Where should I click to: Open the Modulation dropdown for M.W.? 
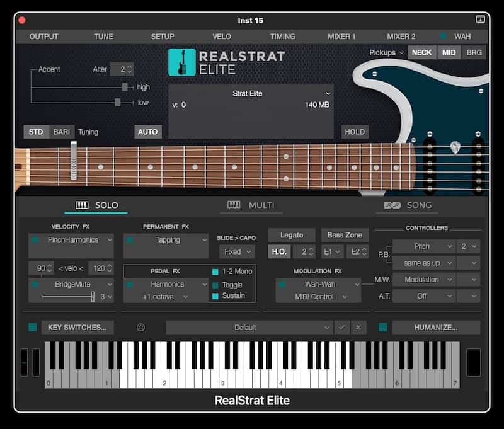click(423, 280)
